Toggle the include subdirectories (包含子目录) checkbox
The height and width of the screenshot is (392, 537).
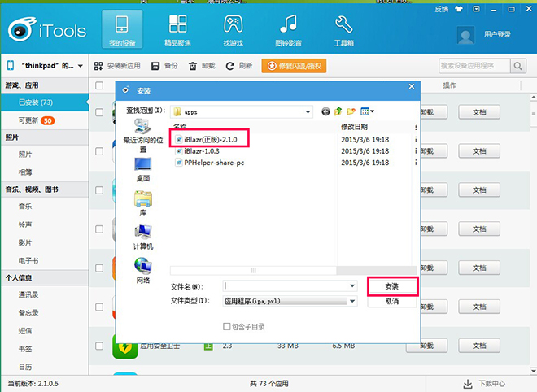pos(226,327)
